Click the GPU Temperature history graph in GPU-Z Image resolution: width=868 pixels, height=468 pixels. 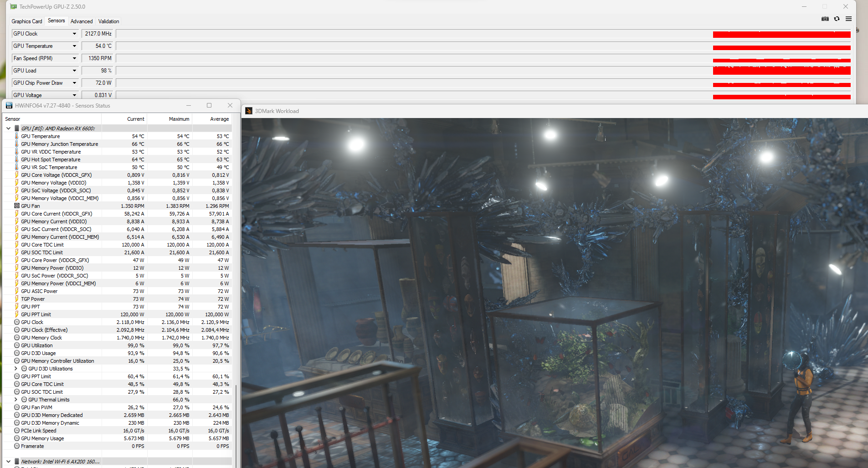(x=483, y=46)
